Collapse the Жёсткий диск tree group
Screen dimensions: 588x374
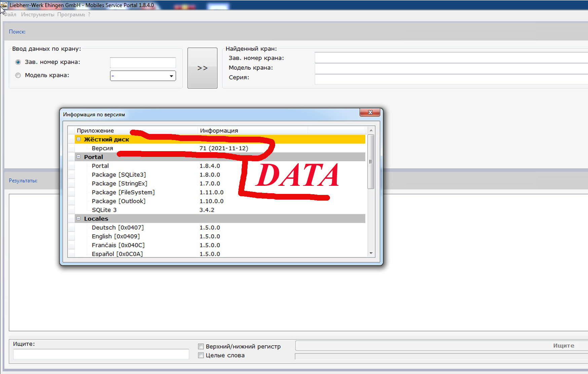(78, 139)
